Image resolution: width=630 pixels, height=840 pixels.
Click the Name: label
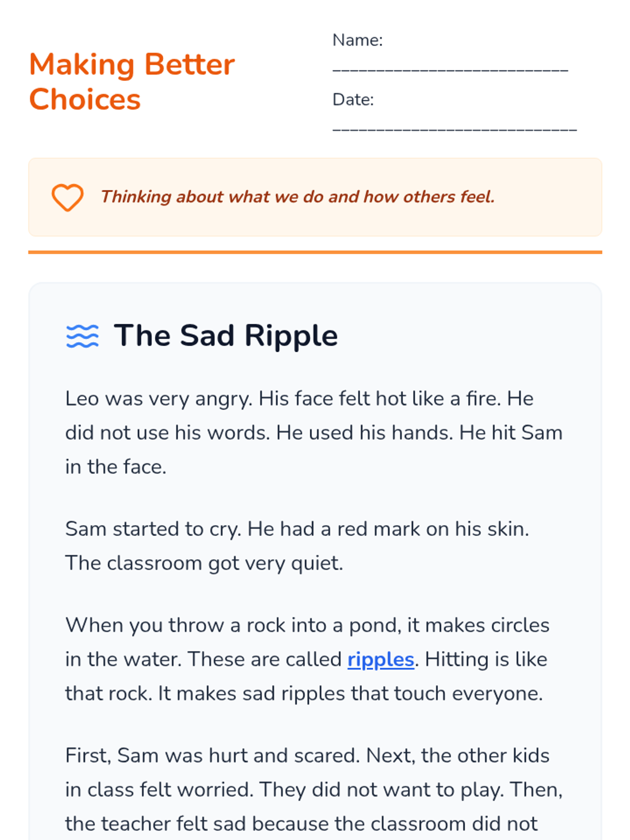click(358, 40)
